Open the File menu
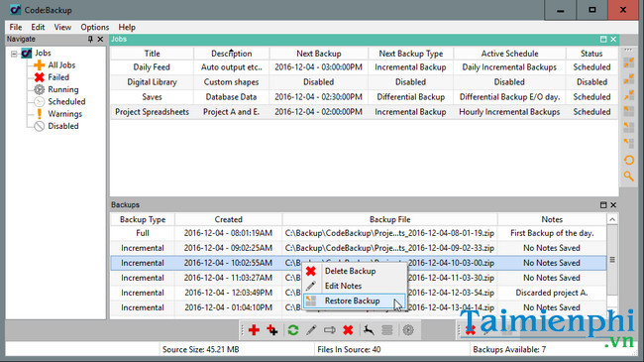Image resolution: width=644 pixels, height=362 pixels. 16,27
